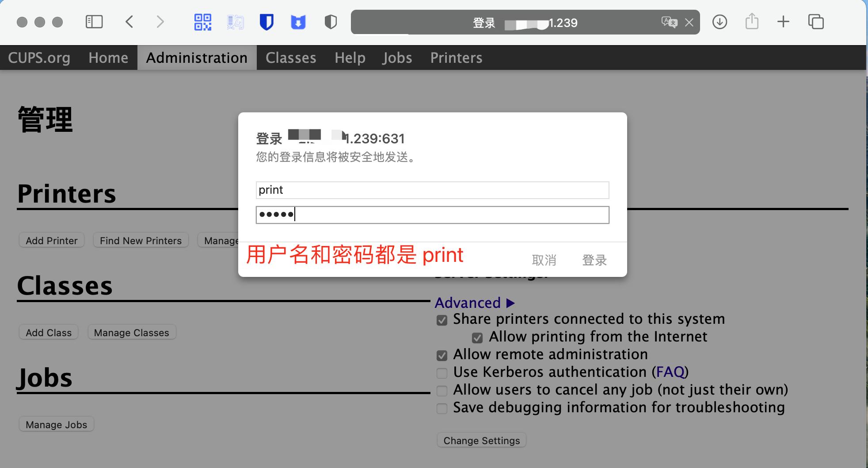Open the QR code extension
Screen dimensions: 868x468
pyautogui.click(x=203, y=21)
